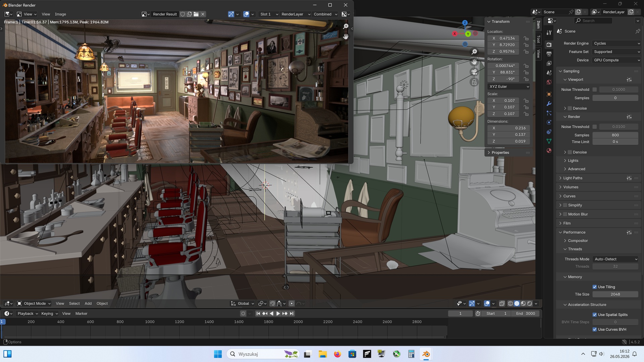Expand the Volumes panel
This screenshot has width=644, height=362.
(x=571, y=187)
